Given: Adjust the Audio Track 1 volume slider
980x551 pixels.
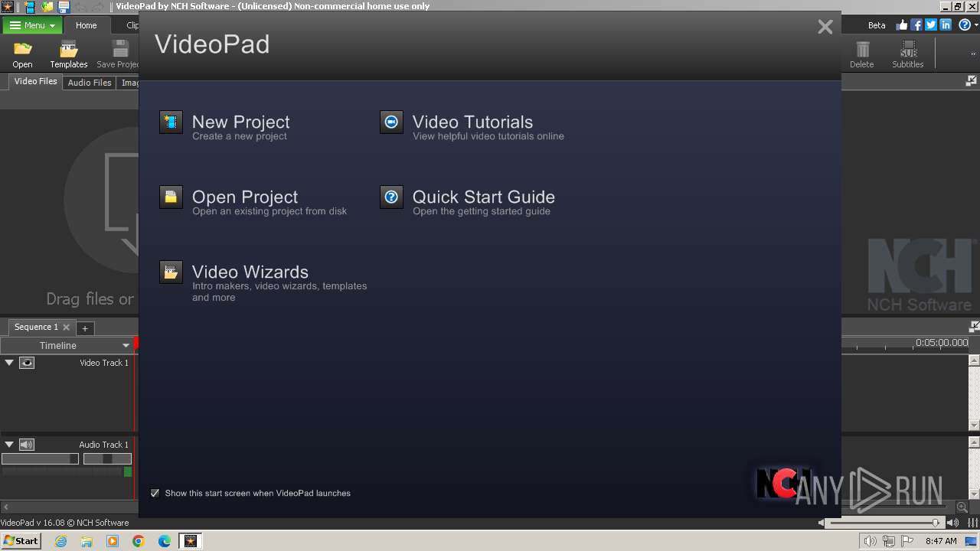Looking at the screenshot, I should 40,459.
